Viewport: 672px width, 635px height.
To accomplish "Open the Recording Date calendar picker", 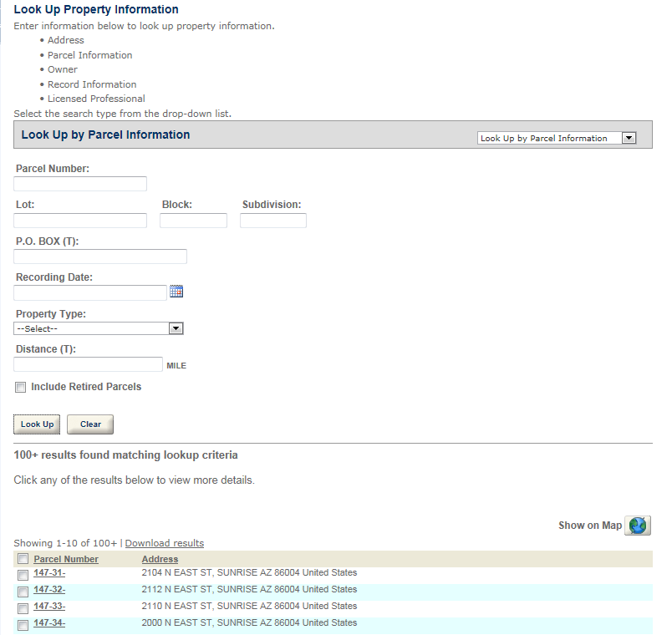I will click(176, 292).
